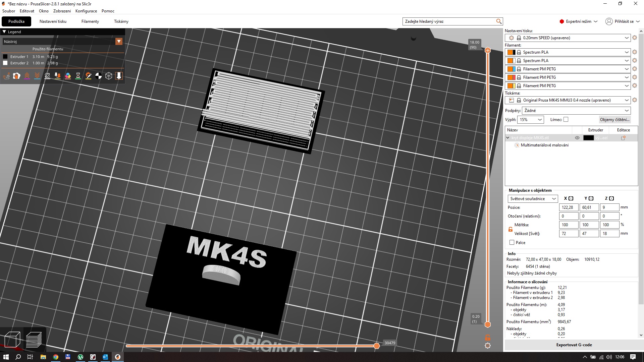Open Soubor menu
The height and width of the screenshot is (362, 644).
tap(9, 11)
